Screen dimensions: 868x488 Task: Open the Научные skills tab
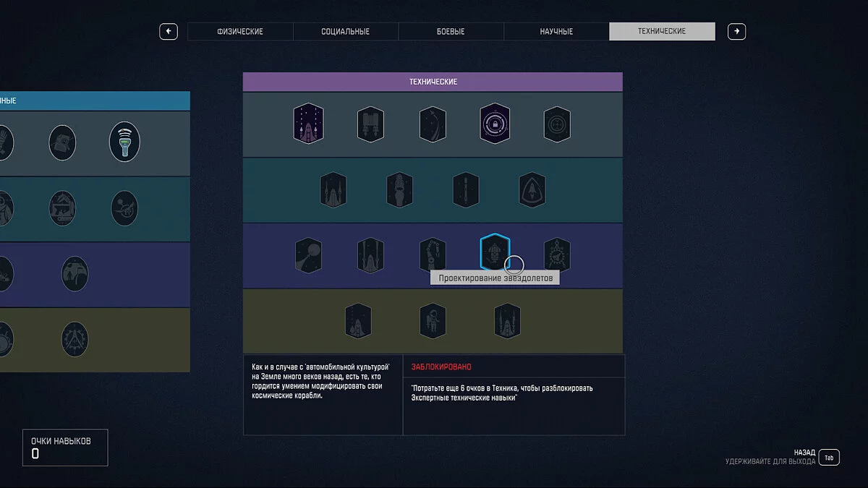click(556, 32)
